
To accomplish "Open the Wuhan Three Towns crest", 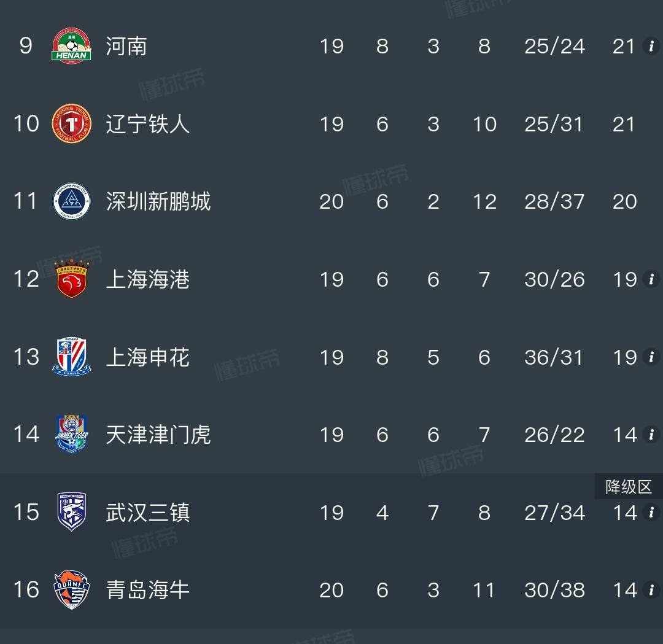I will 71,511.
